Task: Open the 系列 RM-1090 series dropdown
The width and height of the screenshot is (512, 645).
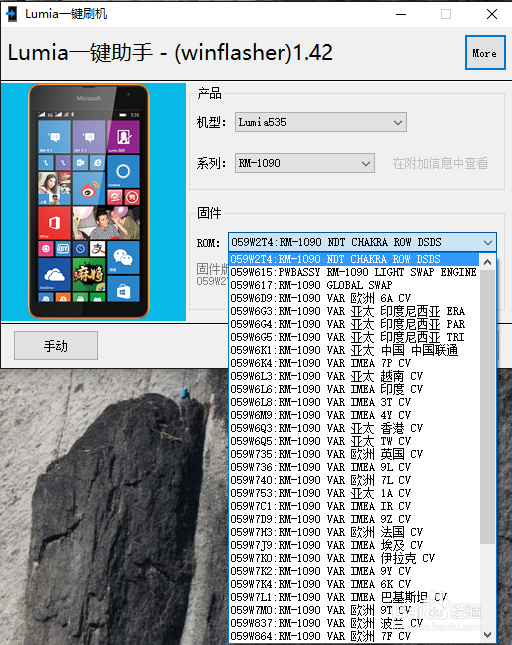Action: click(305, 163)
